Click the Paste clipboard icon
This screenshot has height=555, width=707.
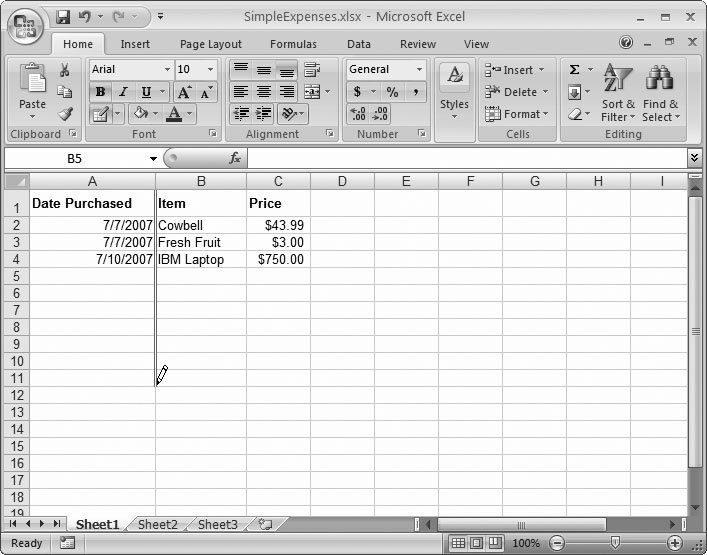coord(32,80)
